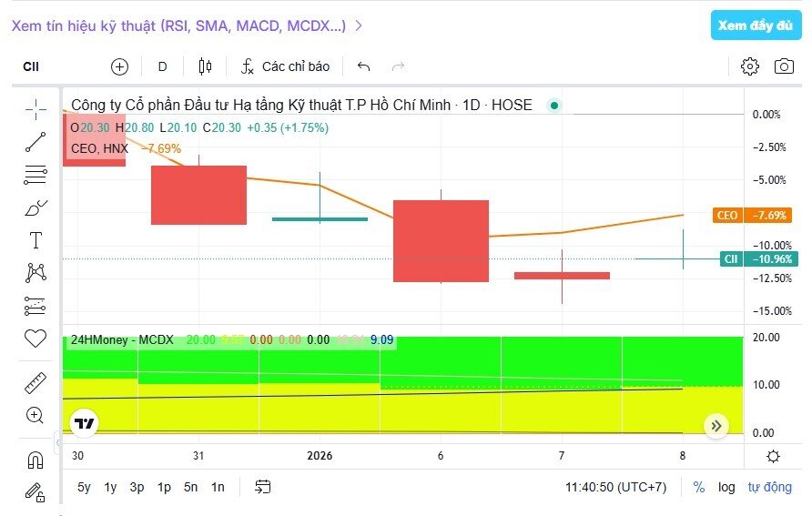The height and width of the screenshot is (516, 812).
Task: Click the redo arrow
Action: click(x=398, y=66)
